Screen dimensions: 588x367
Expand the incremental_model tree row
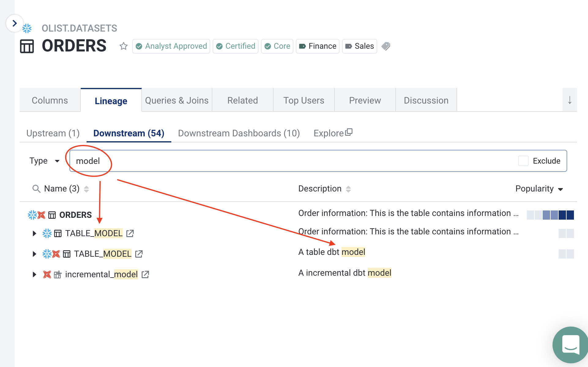[x=34, y=274]
